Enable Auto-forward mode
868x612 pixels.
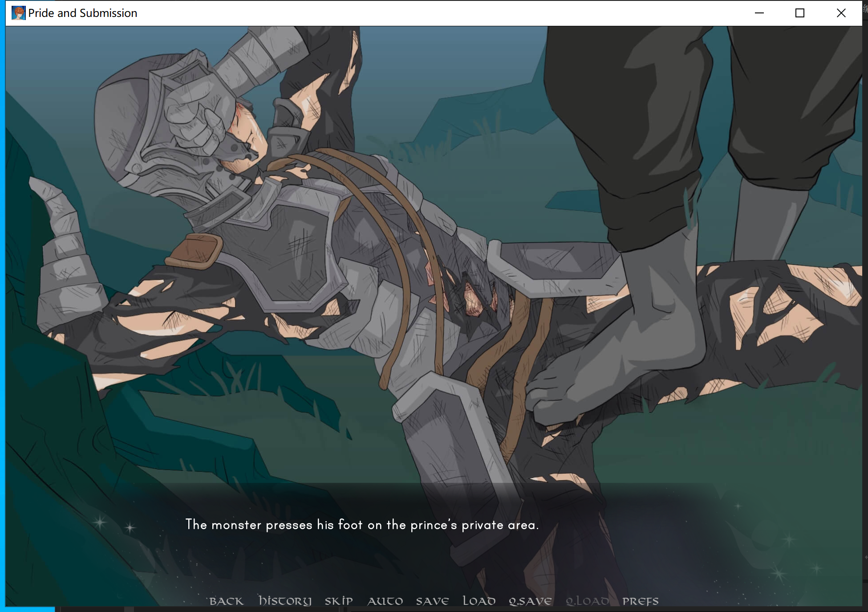click(385, 601)
